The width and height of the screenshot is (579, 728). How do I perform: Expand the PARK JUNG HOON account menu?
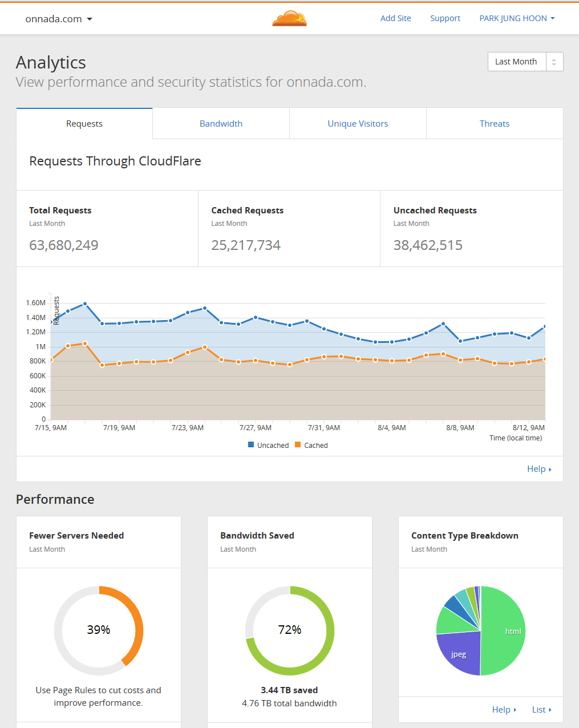tap(517, 18)
